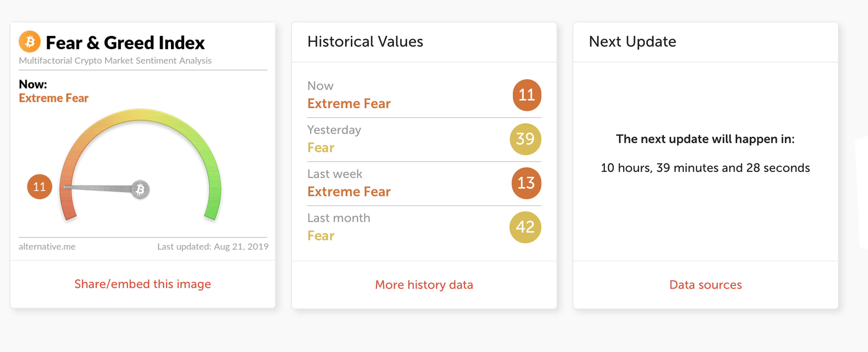Image resolution: width=868 pixels, height=352 pixels.
Task: Click the orange Bitcoin logo icon
Action: click(30, 42)
